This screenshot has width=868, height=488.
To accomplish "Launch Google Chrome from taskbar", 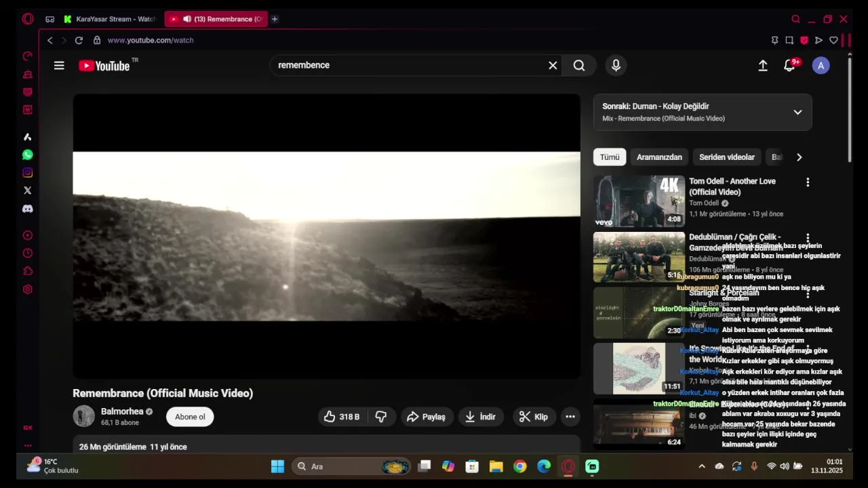I will [x=520, y=466].
